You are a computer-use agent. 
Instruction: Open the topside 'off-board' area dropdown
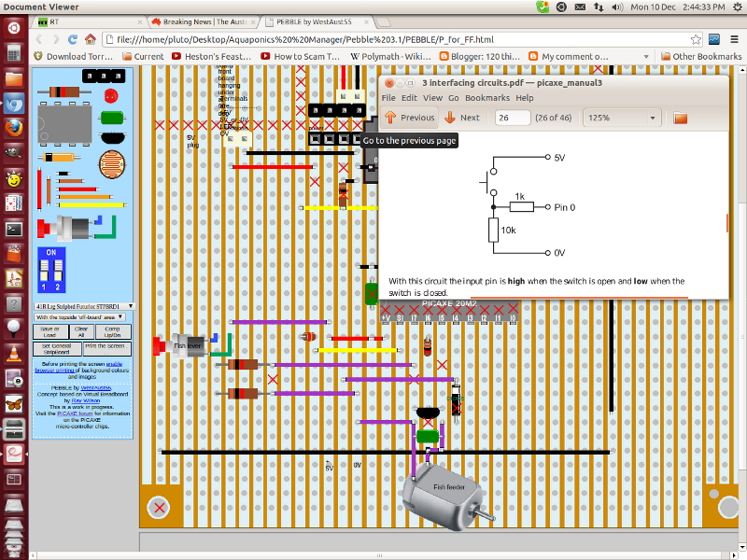[x=80, y=316]
